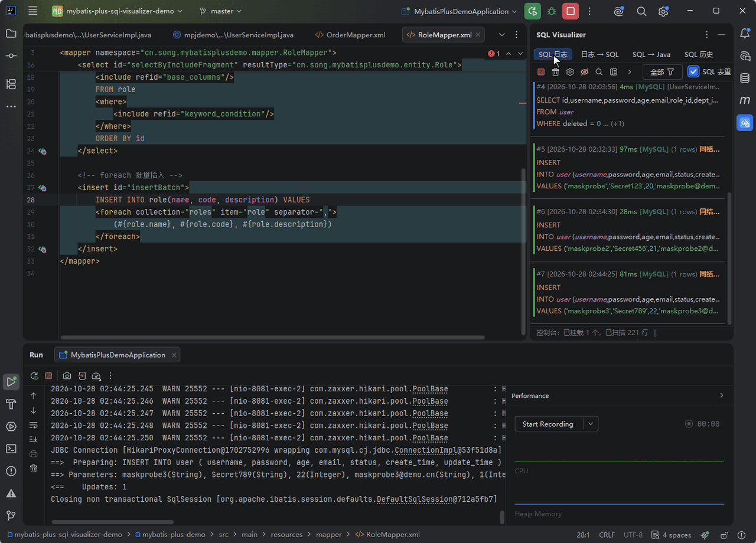Stop the running MybatisPlusDemoApplication from the top toolbar

coord(571,11)
